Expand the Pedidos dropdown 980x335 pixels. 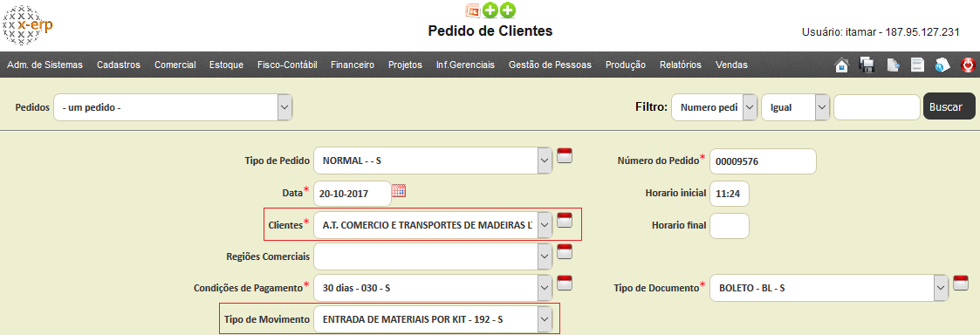(173, 107)
